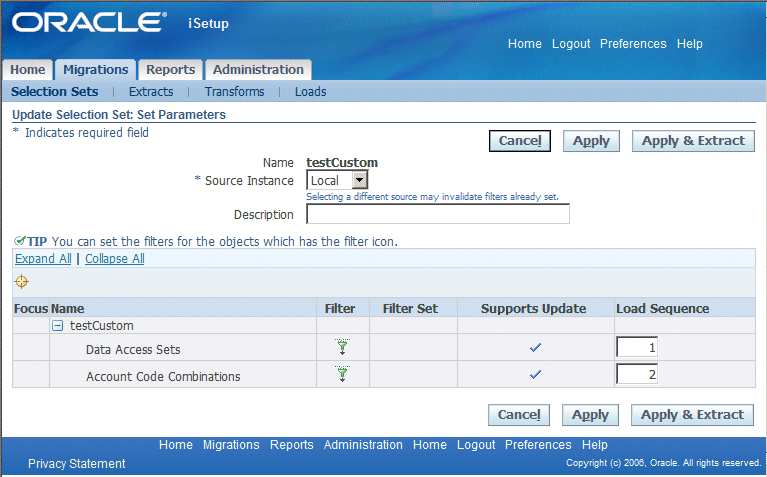The image size is (767, 477).
Task: Click footer Help link
Action: [595, 445]
